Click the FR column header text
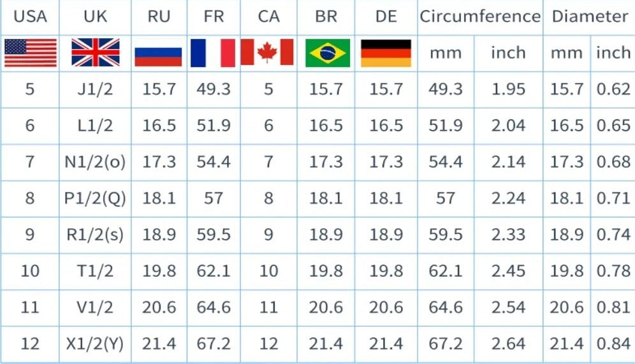This screenshot has width=635, height=364. (x=214, y=17)
